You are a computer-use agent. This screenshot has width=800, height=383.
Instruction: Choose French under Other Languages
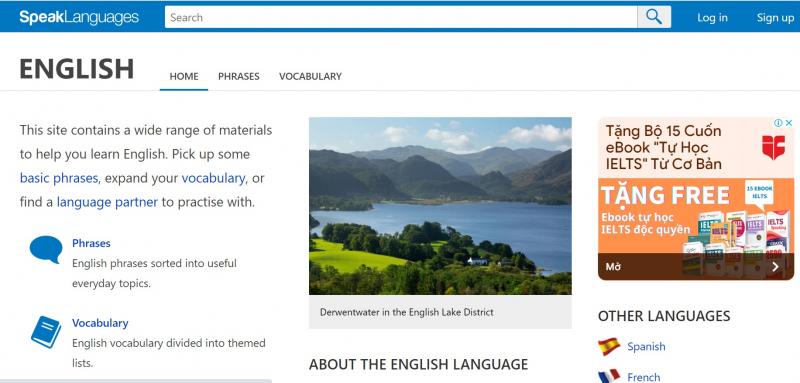643,377
